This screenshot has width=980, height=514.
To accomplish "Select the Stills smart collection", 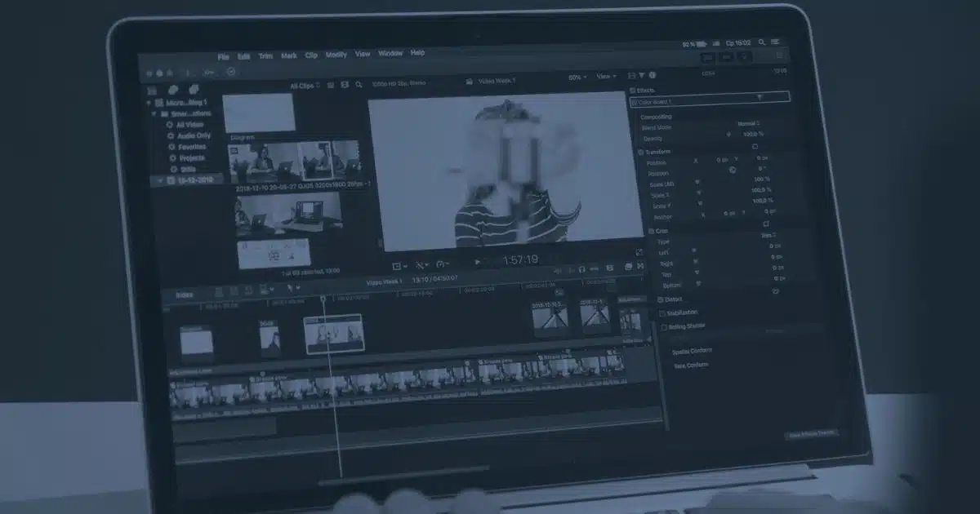I will click(181, 169).
